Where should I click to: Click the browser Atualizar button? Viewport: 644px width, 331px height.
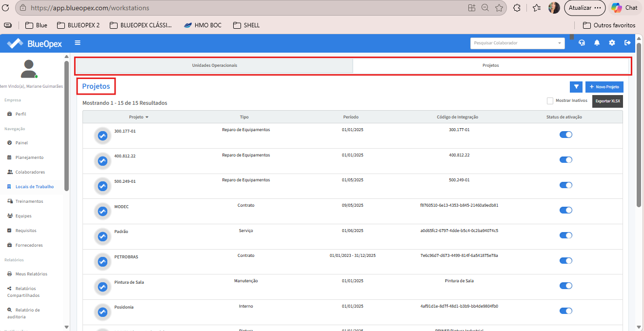click(584, 8)
